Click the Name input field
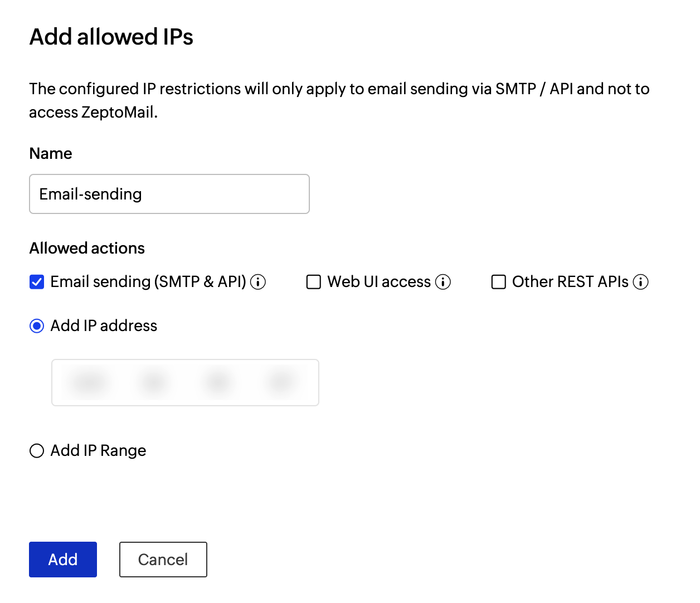Screen dimensions: 700x603 point(169,194)
